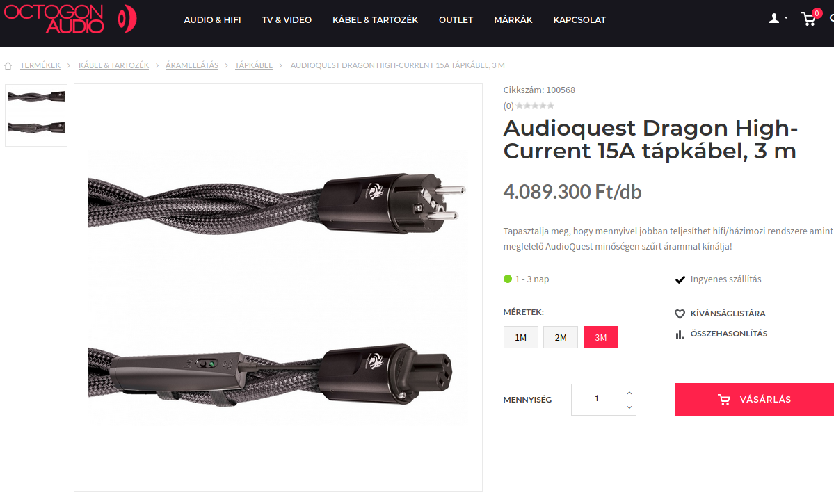This screenshot has height=504, width=834.
Task: Click the heart wishlist icon
Action: pos(679,314)
